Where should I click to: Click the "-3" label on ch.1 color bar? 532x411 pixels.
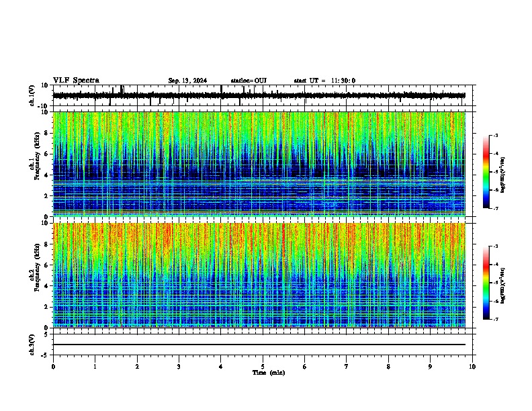pos(495,135)
